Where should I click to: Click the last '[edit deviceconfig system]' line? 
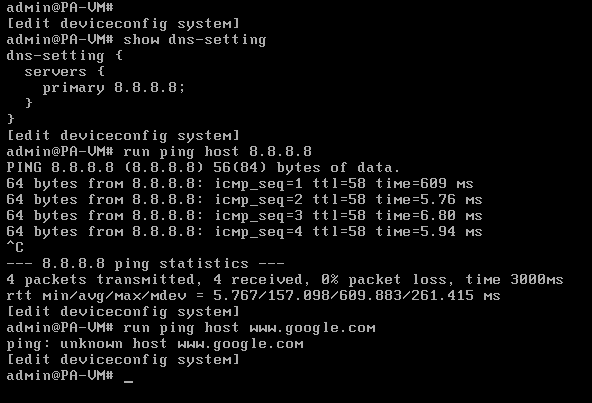[123, 360]
